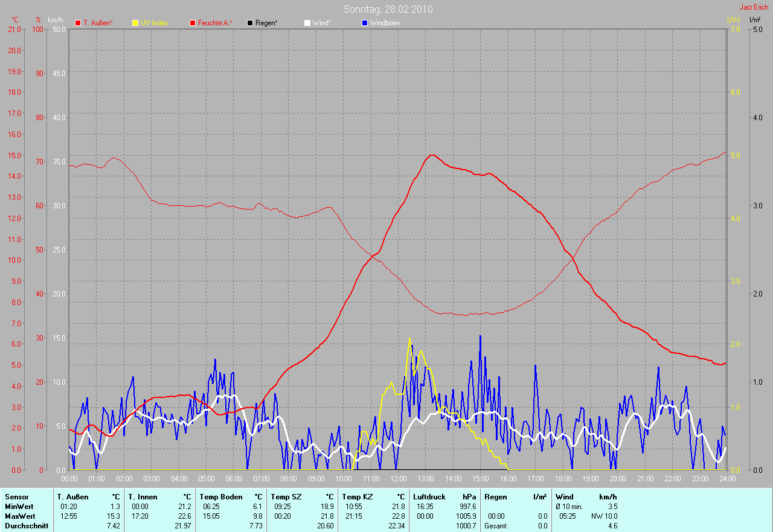Select the 05:25 maximum wind time
Screen dimensions: 773x532
[566, 516]
